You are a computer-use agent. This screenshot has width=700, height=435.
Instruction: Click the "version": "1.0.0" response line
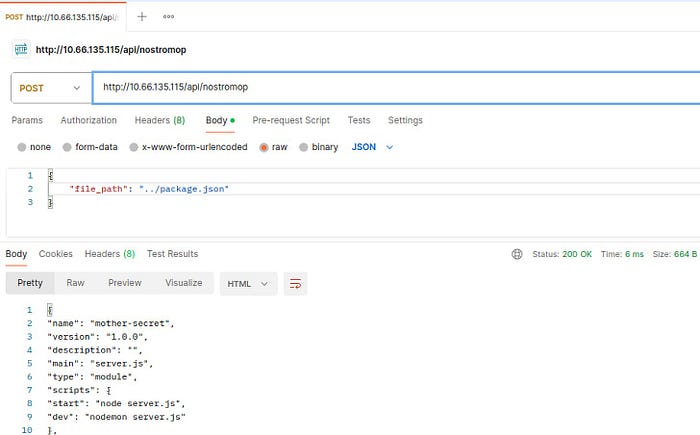pyautogui.click(x=97, y=336)
